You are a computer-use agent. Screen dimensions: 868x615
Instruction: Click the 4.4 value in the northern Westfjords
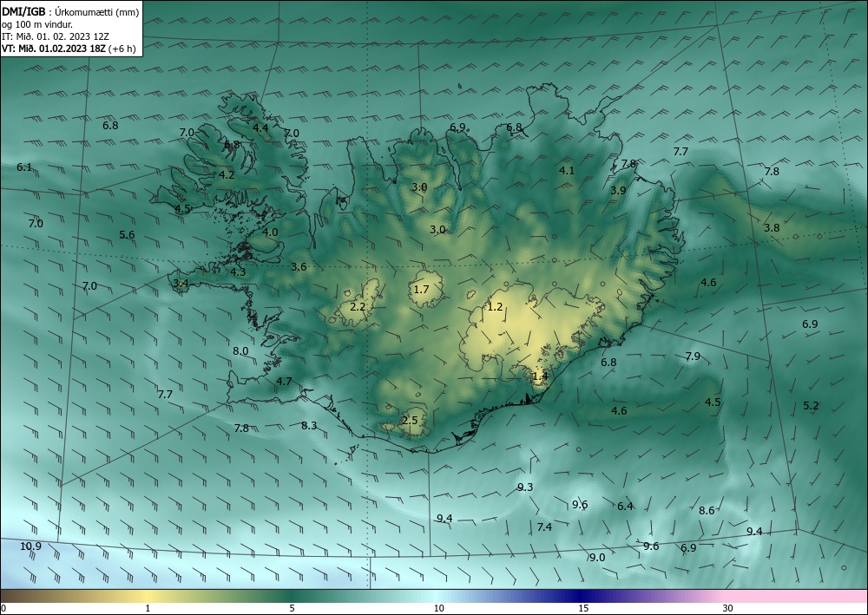click(x=260, y=128)
